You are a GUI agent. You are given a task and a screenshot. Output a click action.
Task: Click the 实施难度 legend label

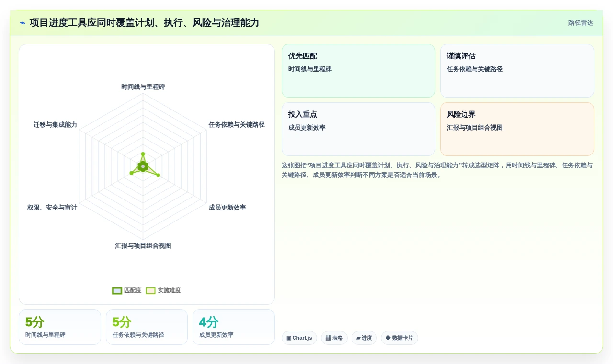pos(169,290)
